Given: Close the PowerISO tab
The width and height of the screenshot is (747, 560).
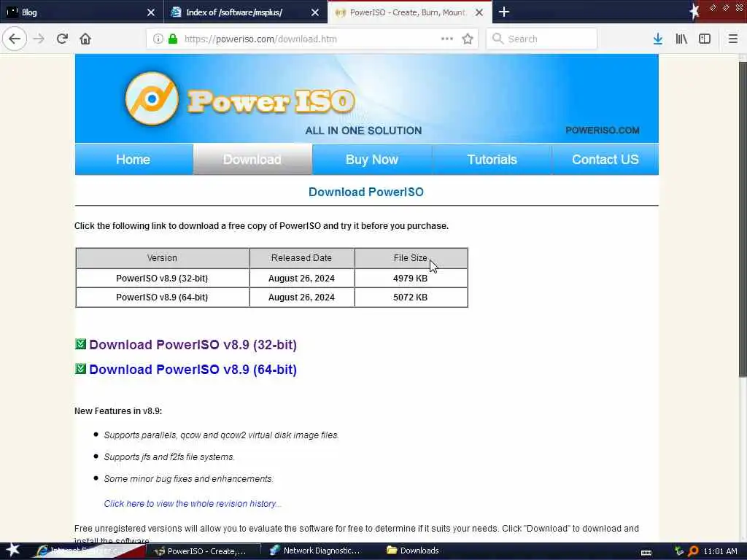Looking at the screenshot, I should point(479,12).
